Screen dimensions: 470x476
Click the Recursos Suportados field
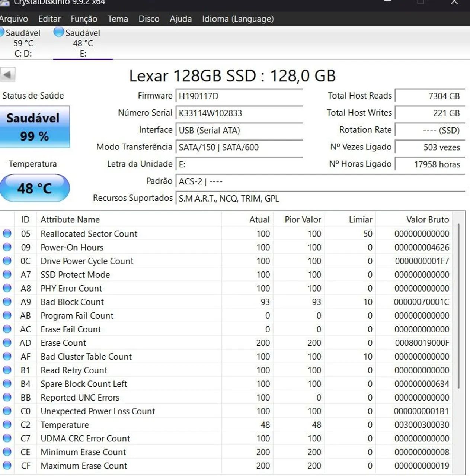click(x=320, y=199)
